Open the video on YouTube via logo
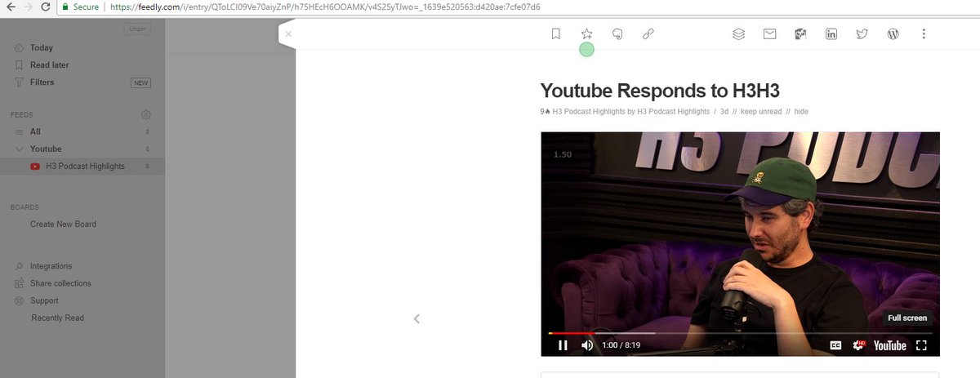This screenshot has height=378, width=980. click(x=889, y=345)
